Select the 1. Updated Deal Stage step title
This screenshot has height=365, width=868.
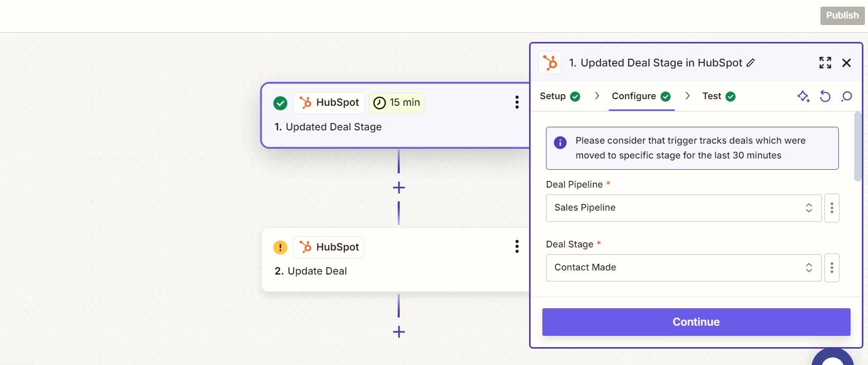click(x=328, y=127)
